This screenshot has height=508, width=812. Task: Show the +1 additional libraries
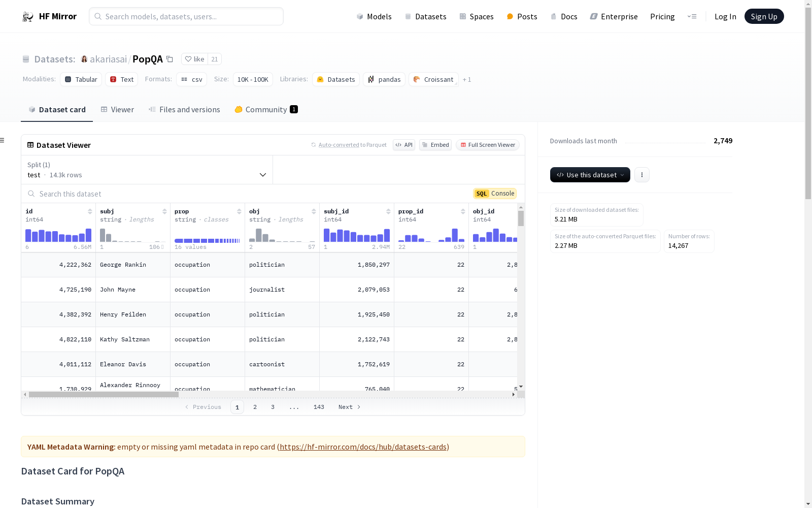pyautogui.click(x=467, y=79)
